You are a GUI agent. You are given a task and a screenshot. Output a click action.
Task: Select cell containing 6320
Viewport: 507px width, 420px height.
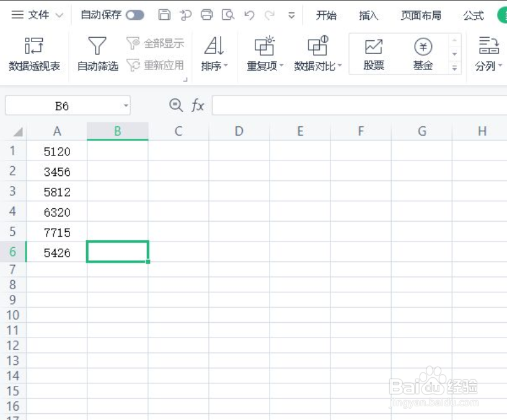pyautogui.click(x=57, y=212)
